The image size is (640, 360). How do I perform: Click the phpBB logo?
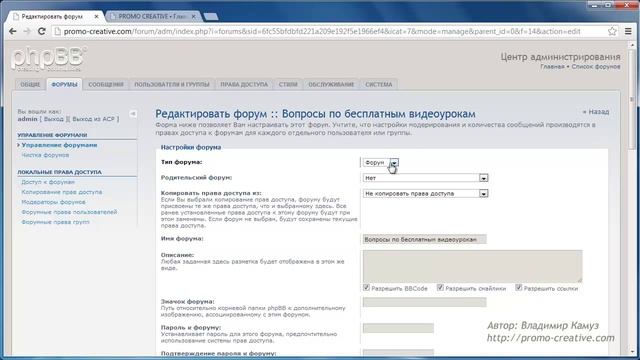pos(49,59)
